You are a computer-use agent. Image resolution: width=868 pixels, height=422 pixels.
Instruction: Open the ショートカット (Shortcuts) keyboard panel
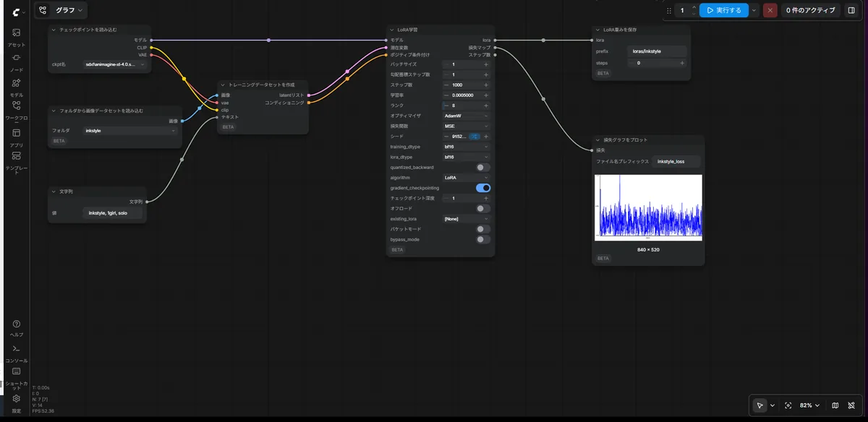coord(16,379)
